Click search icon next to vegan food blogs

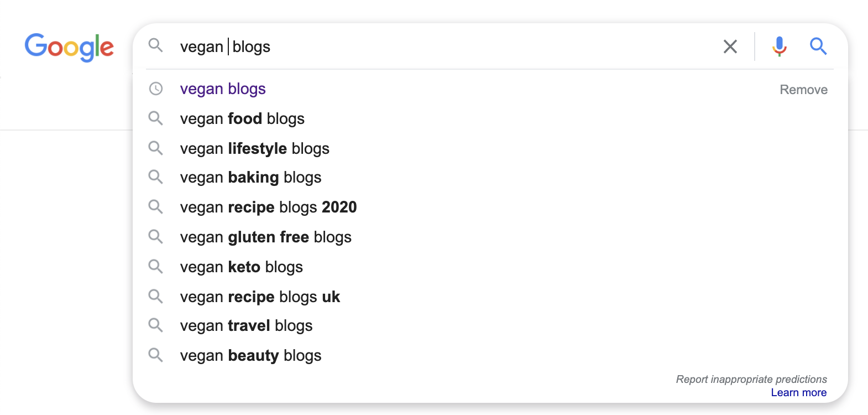[156, 118]
